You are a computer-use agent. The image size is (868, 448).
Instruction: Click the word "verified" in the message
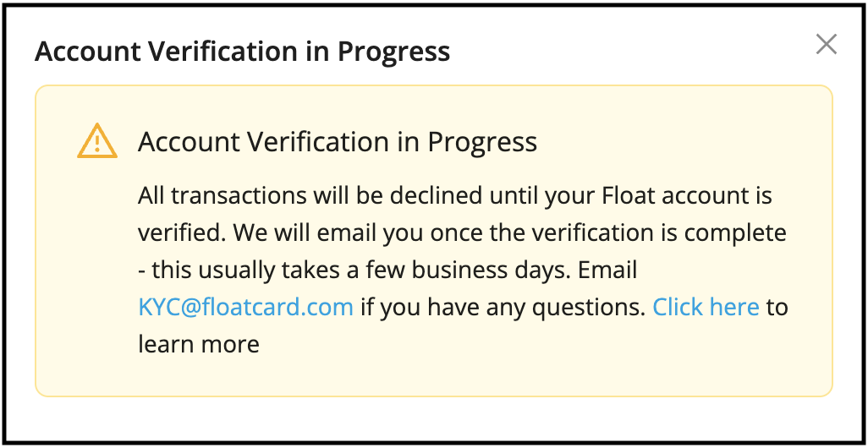(x=180, y=232)
